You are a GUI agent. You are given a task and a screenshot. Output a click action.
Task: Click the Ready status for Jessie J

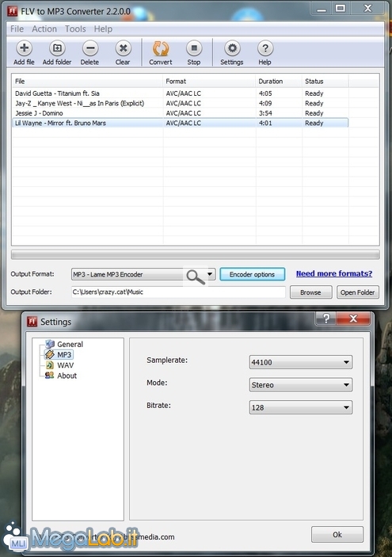click(x=314, y=113)
